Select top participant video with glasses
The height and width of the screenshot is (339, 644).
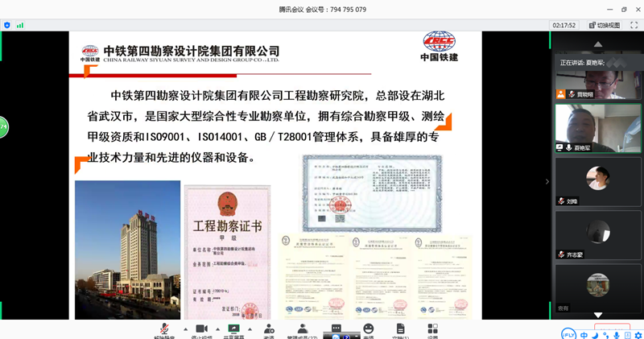(x=598, y=85)
